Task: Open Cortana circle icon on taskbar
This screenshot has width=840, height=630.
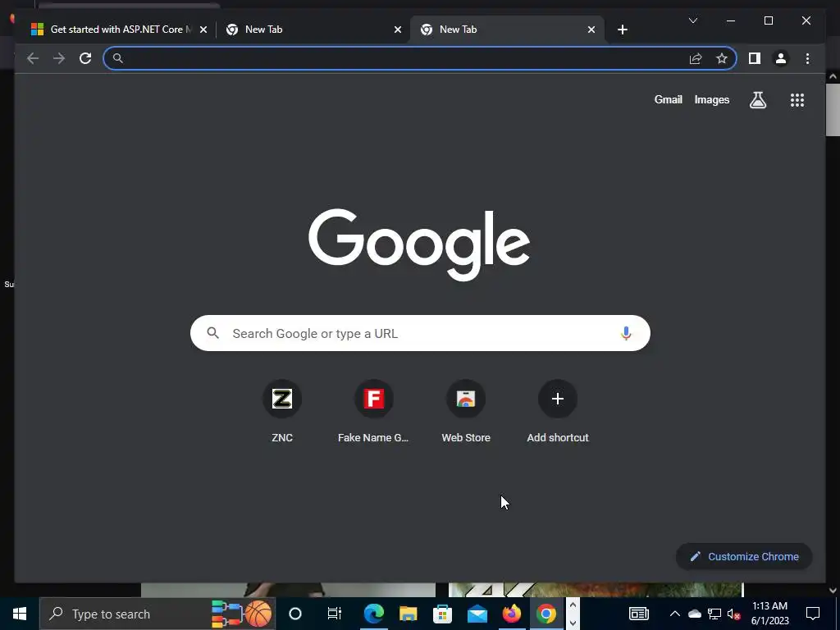Action: tap(295, 614)
